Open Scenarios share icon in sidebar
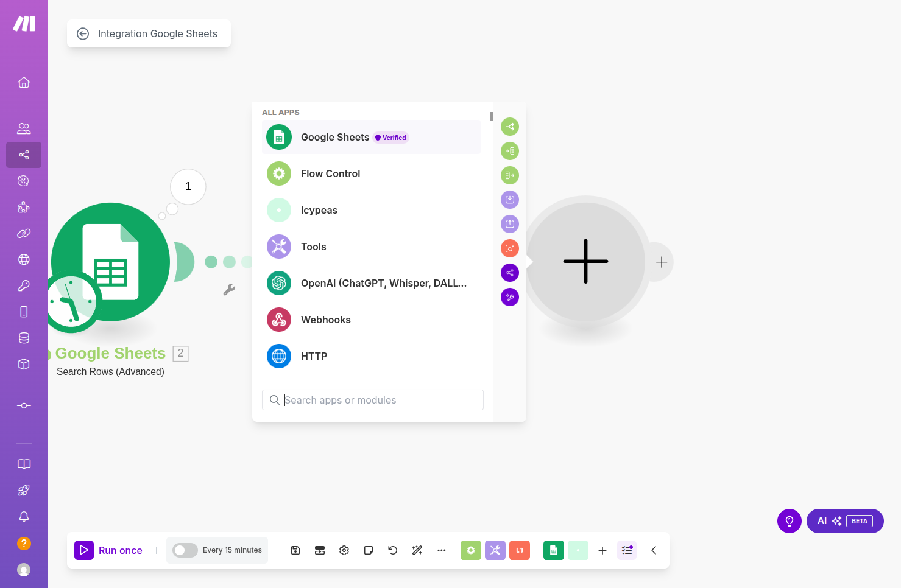This screenshot has height=588, width=901. [x=24, y=155]
